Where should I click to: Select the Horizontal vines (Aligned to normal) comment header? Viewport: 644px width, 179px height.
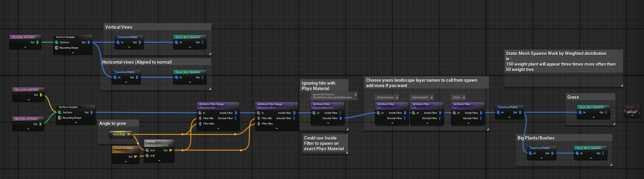coord(156,62)
